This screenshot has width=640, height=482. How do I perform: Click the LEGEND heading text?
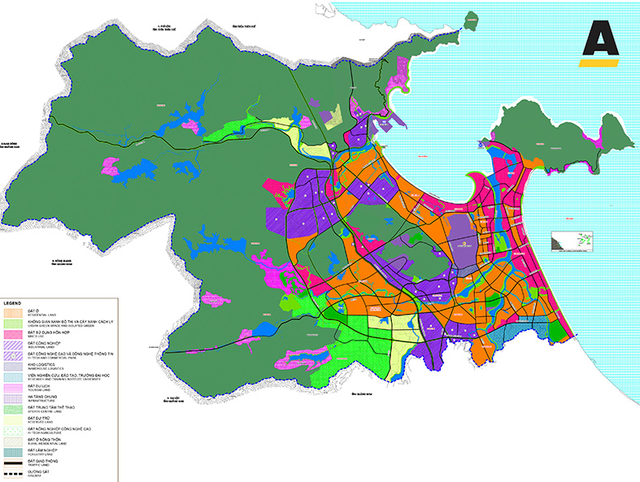(x=13, y=301)
